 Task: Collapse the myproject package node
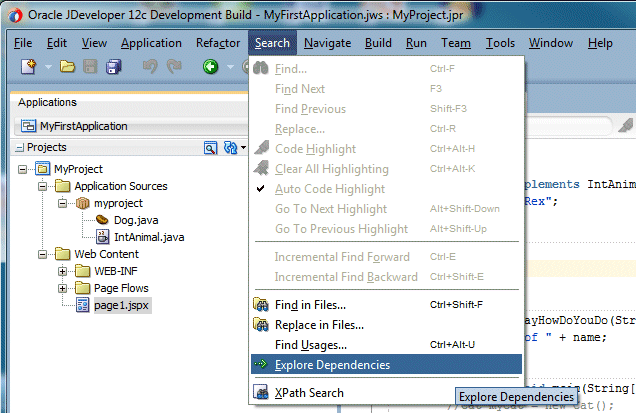point(62,203)
